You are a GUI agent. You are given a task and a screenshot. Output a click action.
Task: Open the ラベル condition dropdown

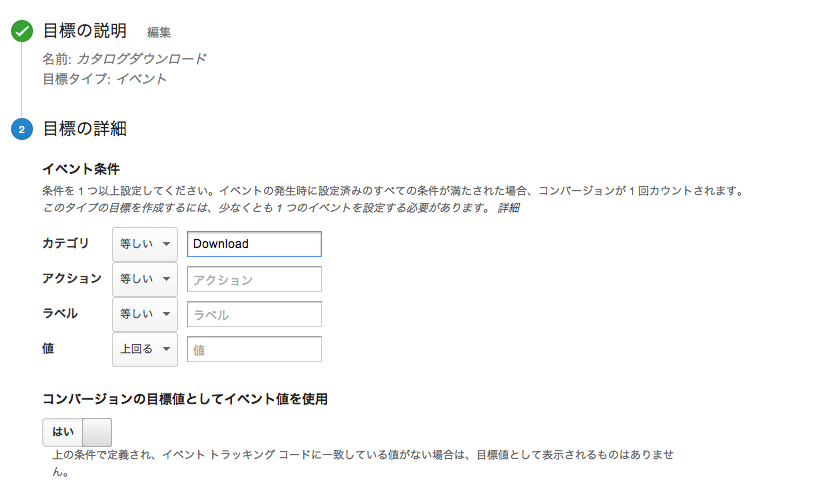(x=144, y=314)
